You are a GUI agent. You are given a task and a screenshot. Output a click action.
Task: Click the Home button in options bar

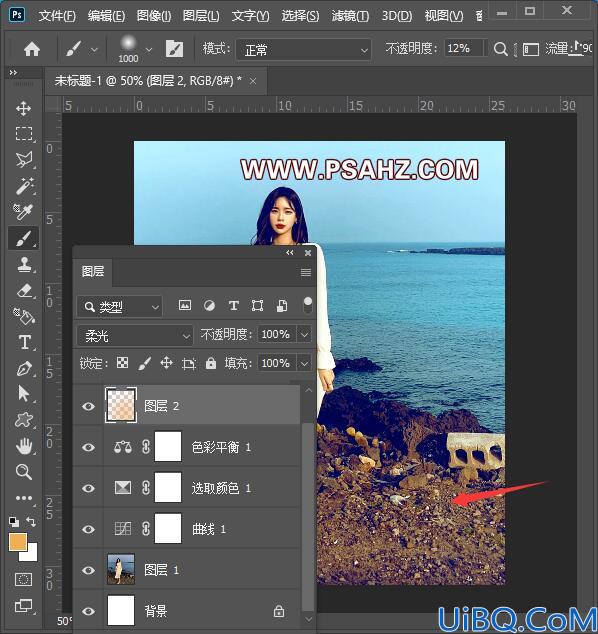point(32,50)
